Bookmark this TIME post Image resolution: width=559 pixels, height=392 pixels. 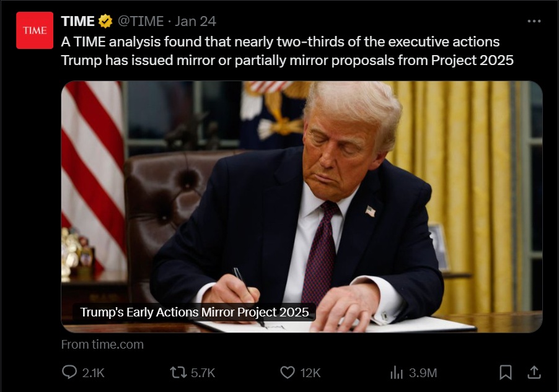pyautogui.click(x=506, y=372)
